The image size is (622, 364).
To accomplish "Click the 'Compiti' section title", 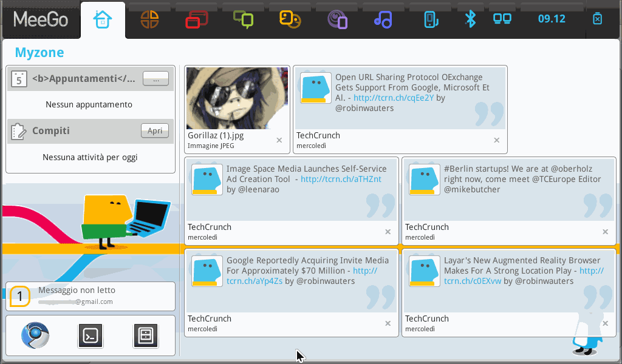I will tap(51, 130).
